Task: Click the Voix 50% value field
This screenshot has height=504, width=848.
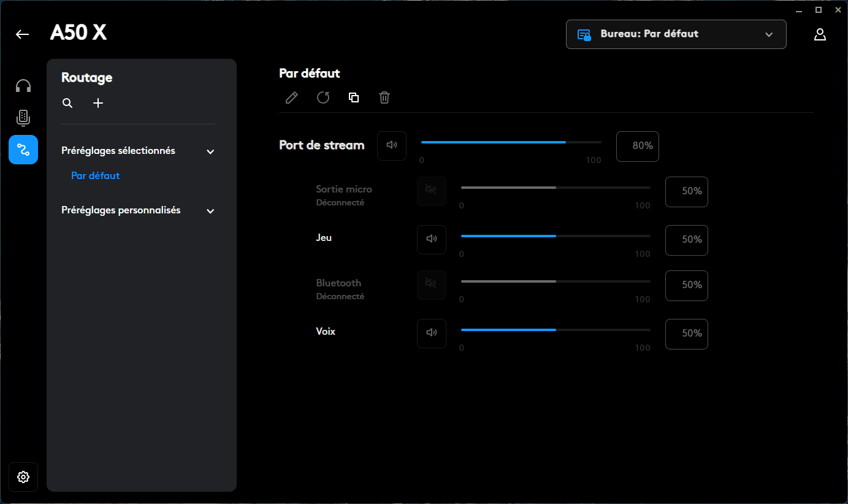Action: coord(687,334)
